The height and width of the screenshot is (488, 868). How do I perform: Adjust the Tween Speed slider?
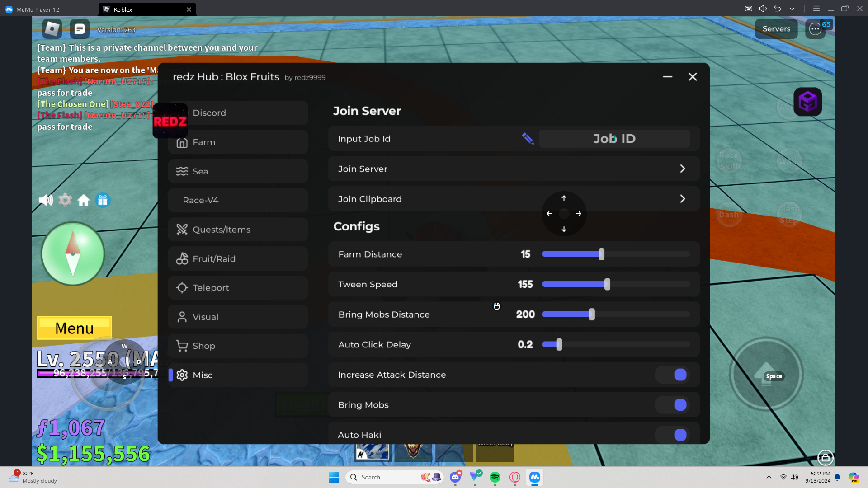pos(616,284)
